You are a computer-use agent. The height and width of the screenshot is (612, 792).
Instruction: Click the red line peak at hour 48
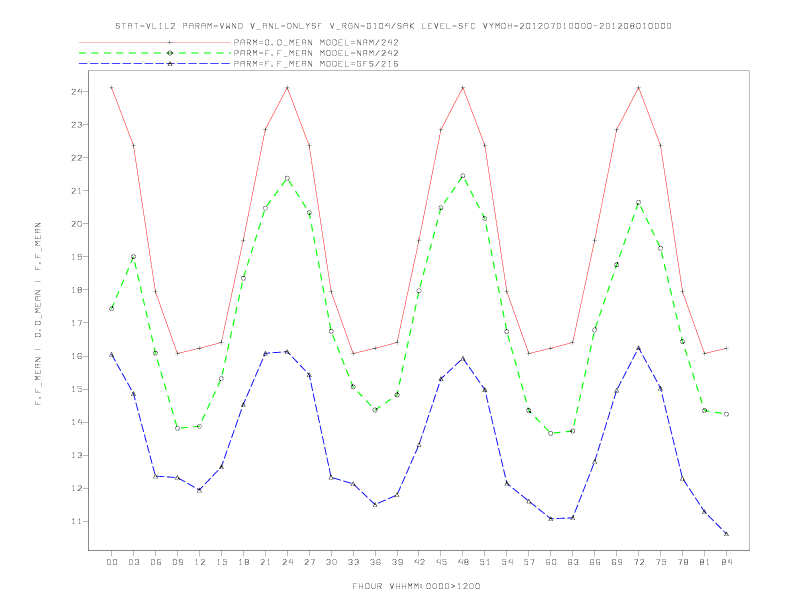coord(463,88)
